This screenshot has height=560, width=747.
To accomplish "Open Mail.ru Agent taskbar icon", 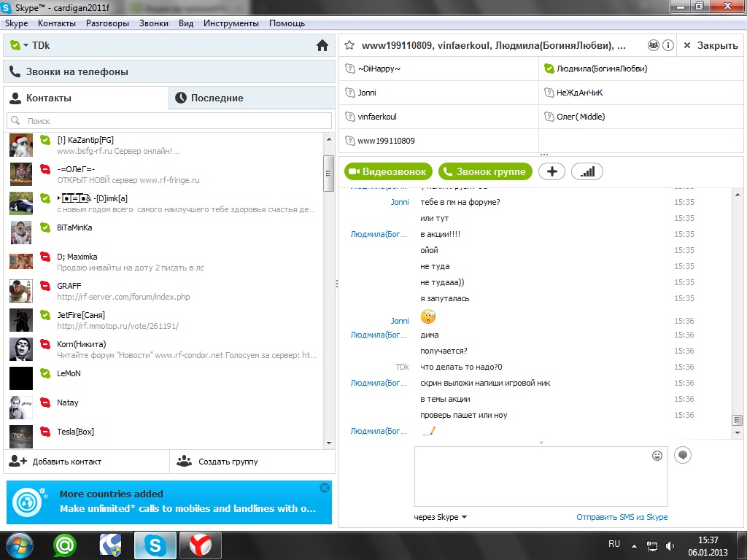I will click(x=64, y=545).
